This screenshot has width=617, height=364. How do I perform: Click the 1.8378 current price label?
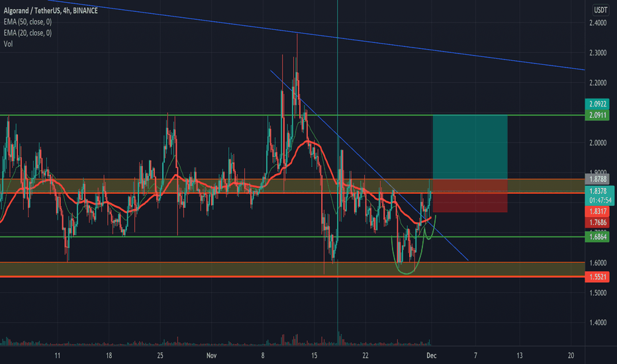pos(599,191)
